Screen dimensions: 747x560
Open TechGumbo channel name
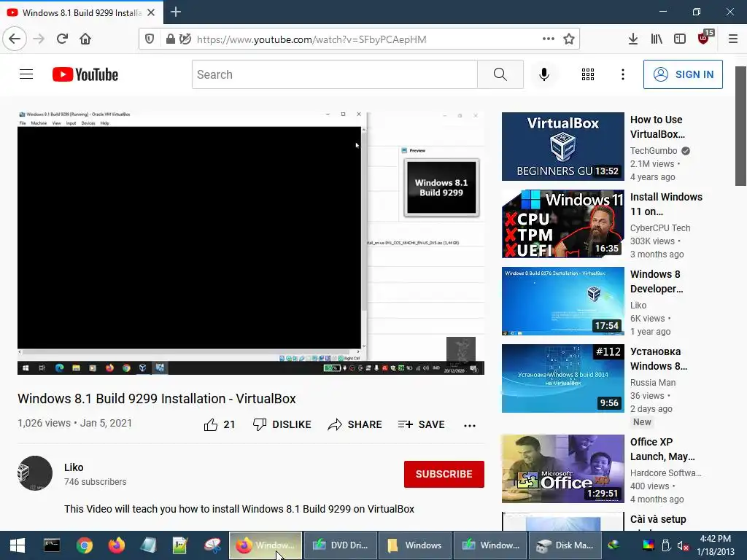point(653,150)
